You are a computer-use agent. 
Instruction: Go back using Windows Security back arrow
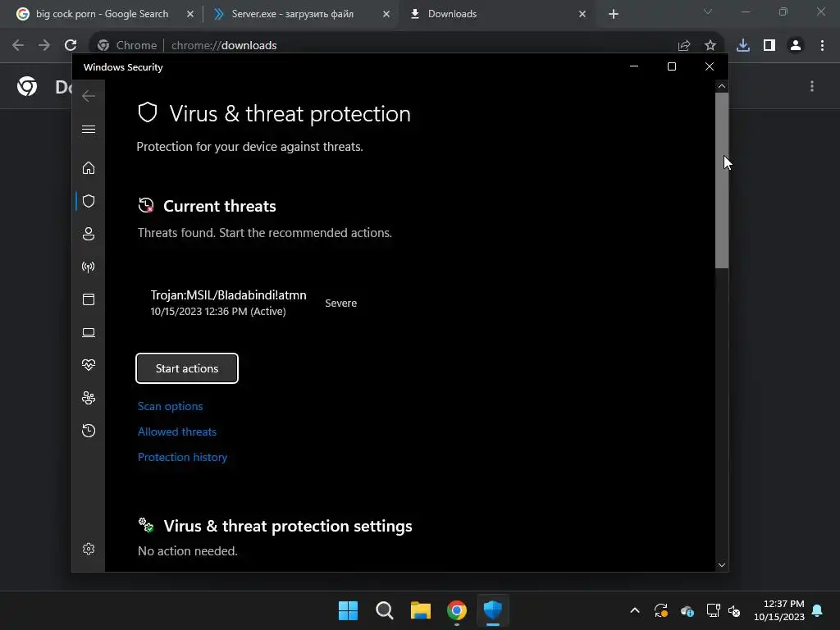89,96
